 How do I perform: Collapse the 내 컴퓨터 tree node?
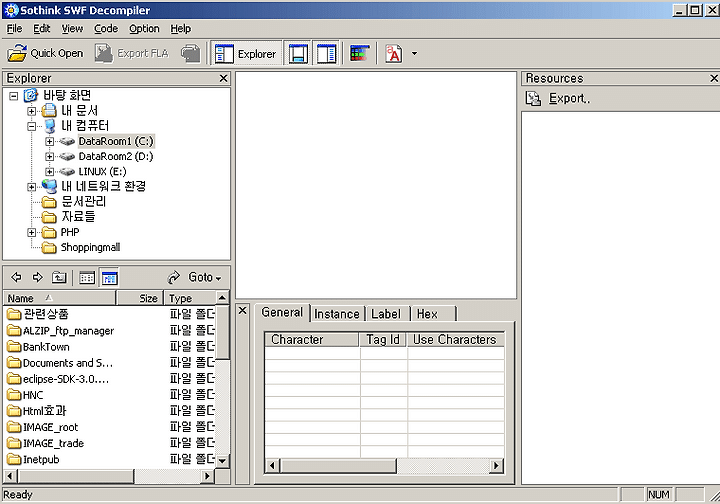click(31, 126)
